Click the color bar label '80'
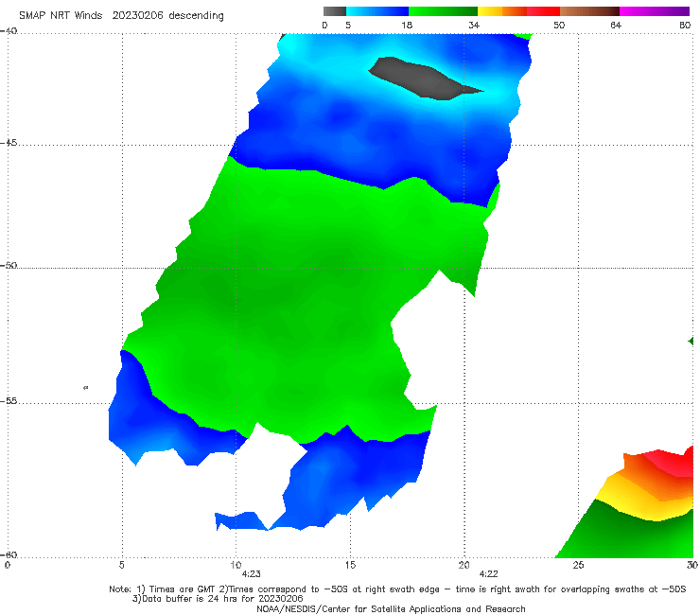The height and width of the screenshot is (615, 700). tap(685, 26)
